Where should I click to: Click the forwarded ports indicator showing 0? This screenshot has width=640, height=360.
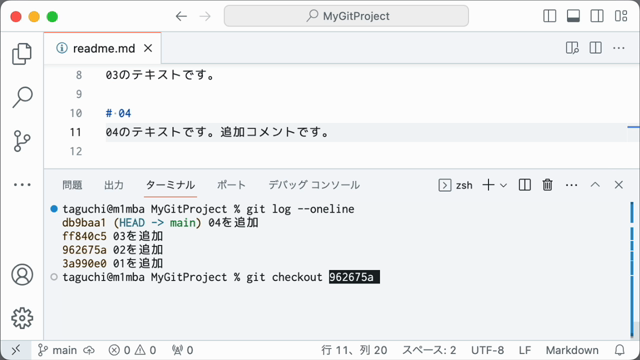[182, 350]
